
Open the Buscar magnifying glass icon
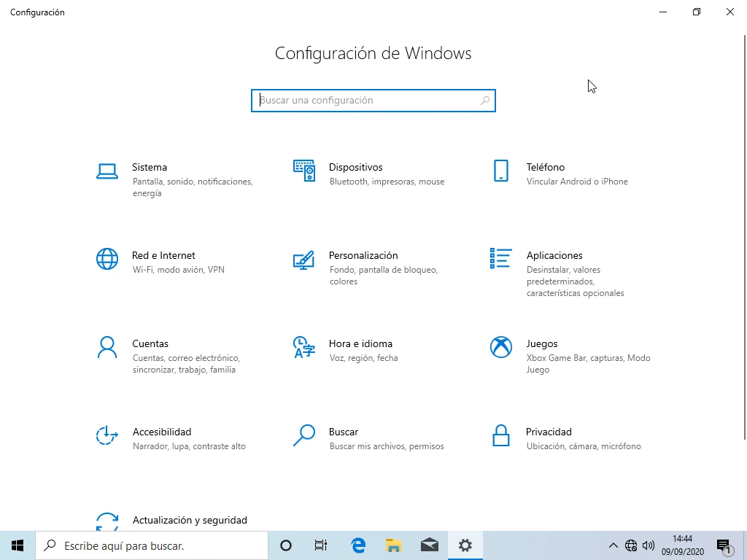pyautogui.click(x=304, y=435)
